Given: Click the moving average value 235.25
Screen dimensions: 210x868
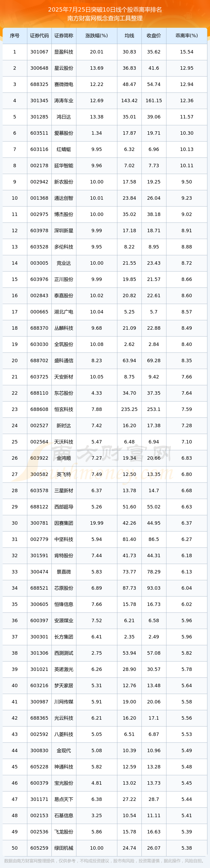Looking at the screenshot, I should click(129, 409).
